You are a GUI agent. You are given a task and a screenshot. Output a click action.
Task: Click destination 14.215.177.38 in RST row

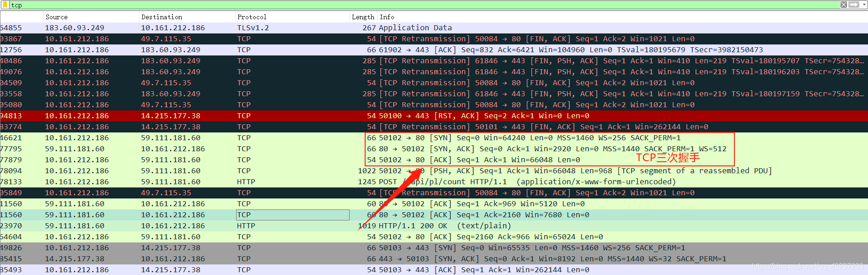(171, 115)
